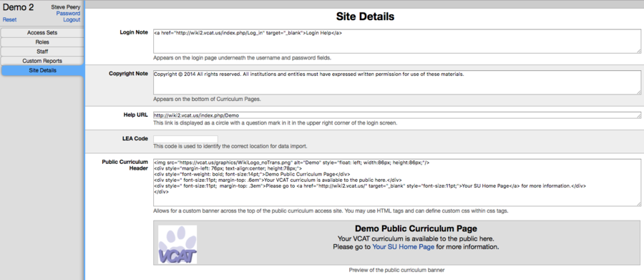Viewport: 644px width, 280px height.
Task: Click the resize handle of the Copyright Note box
Action: click(x=639, y=92)
